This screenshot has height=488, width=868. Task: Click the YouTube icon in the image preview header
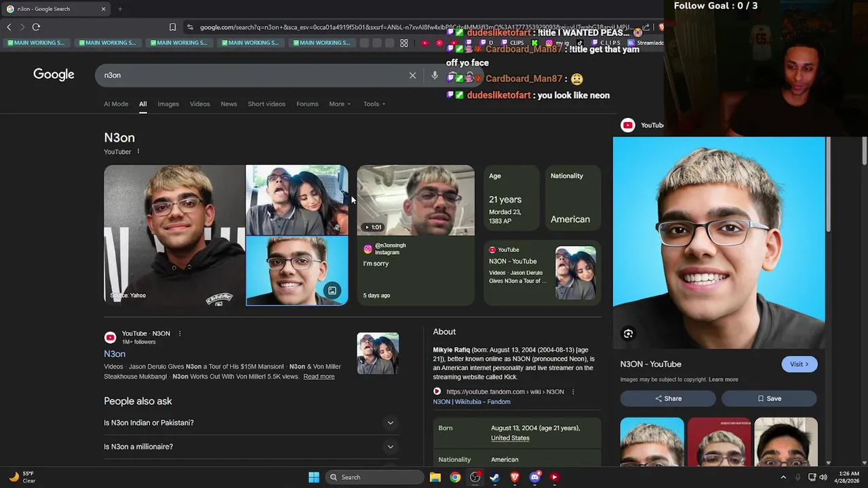tap(628, 125)
